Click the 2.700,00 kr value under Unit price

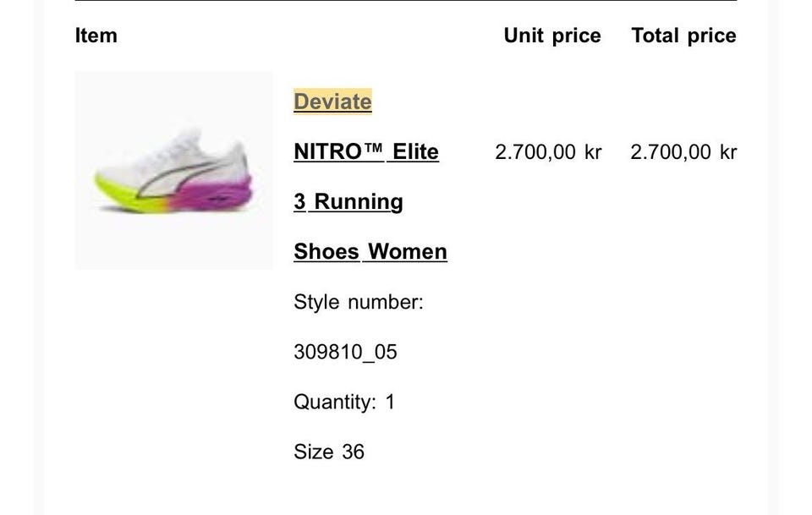(x=548, y=152)
